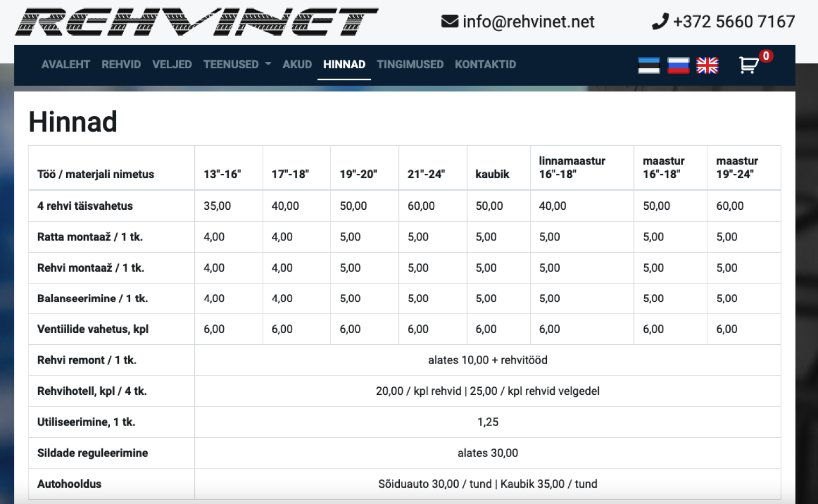Open the AVALEHT menu item
818x504 pixels.
(65, 65)
